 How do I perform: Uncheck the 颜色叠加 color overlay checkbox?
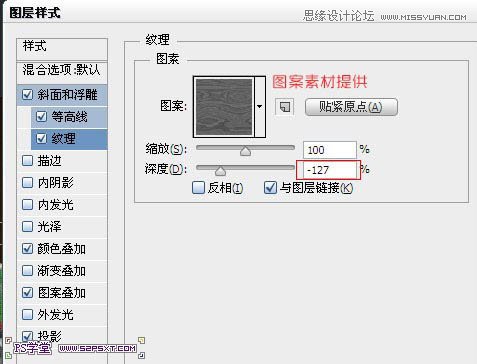pos(27,249)
